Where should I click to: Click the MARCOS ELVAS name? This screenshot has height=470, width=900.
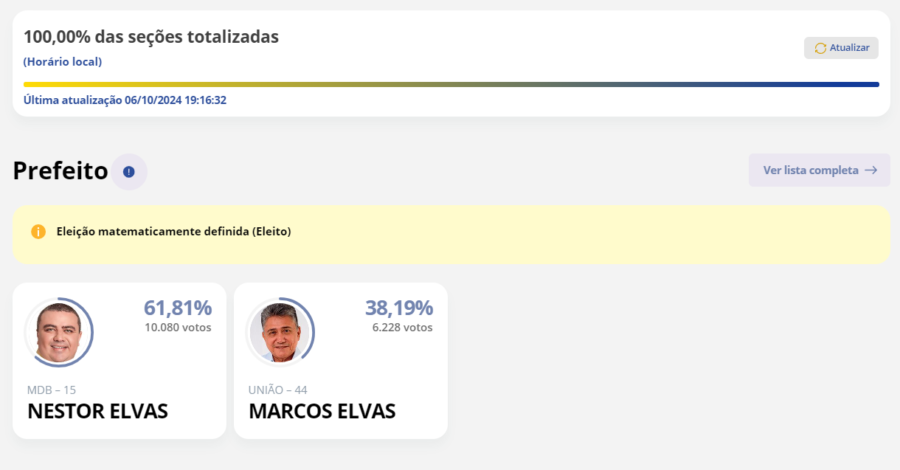322,411
